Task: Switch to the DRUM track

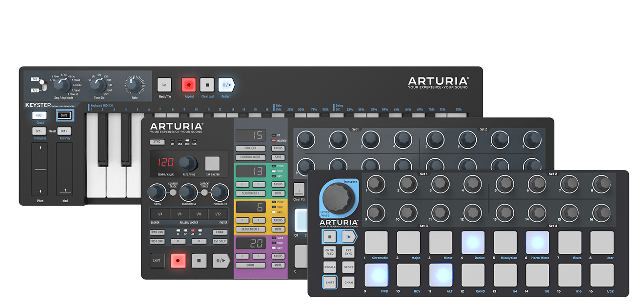Action: point(250,265)
